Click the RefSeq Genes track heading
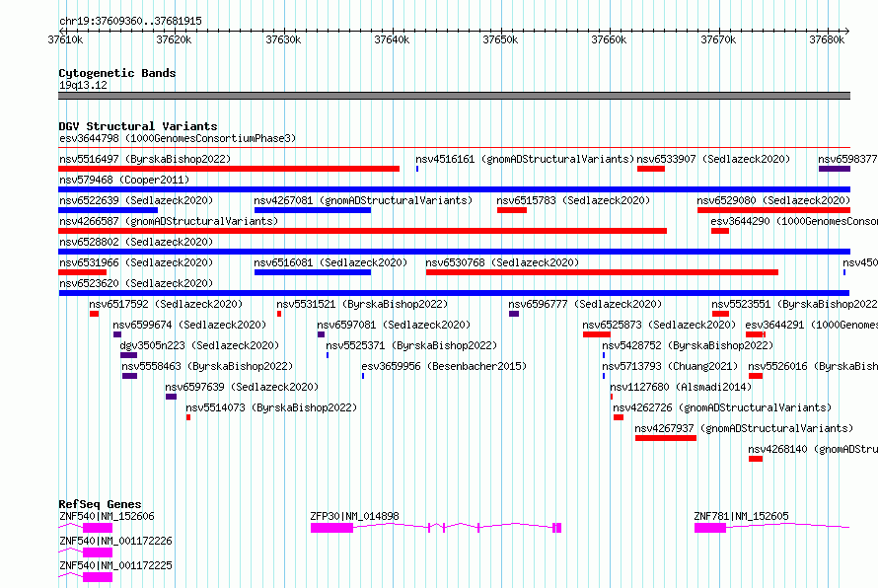This screenshot has height=588, width=878. click(100, 504)
